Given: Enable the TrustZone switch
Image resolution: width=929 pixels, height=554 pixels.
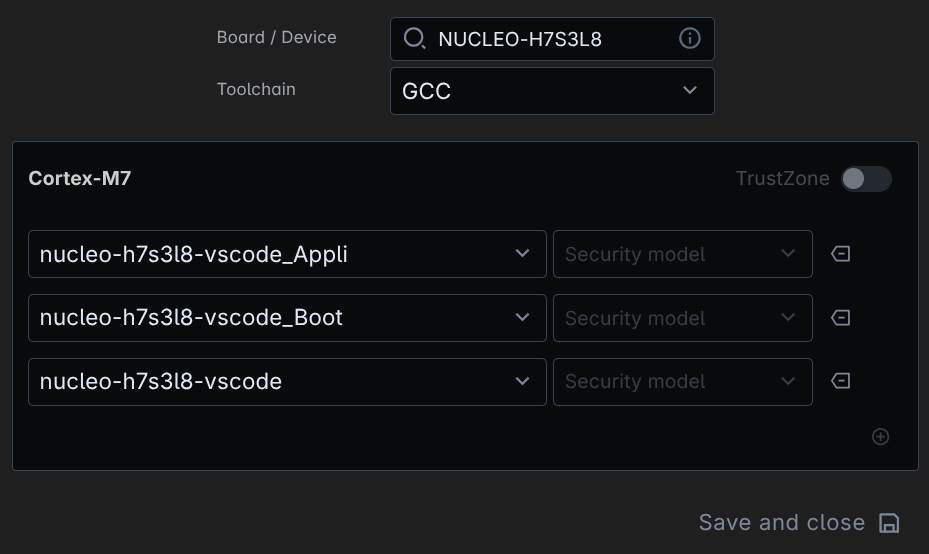Looking at the screenshot, I should pyautogui.click(x=865, y=179).
